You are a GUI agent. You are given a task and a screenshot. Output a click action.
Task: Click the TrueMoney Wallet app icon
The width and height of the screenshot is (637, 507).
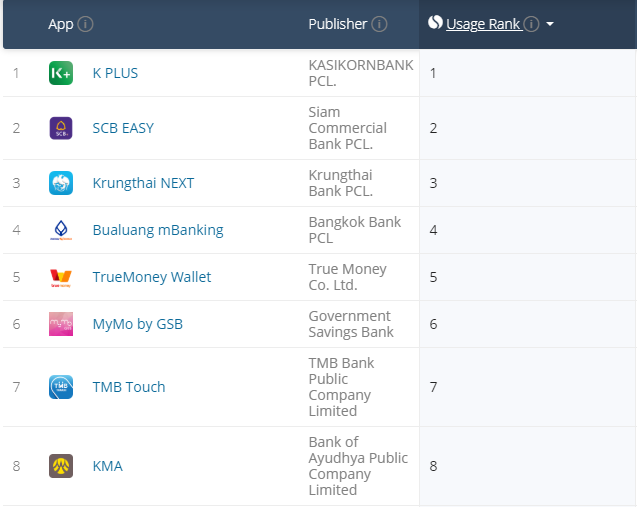coord(61,277)
